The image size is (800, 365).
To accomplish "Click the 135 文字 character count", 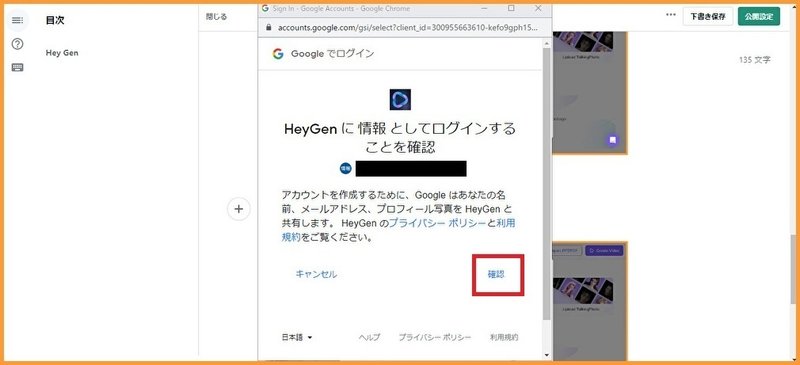I will click(755, 60).
